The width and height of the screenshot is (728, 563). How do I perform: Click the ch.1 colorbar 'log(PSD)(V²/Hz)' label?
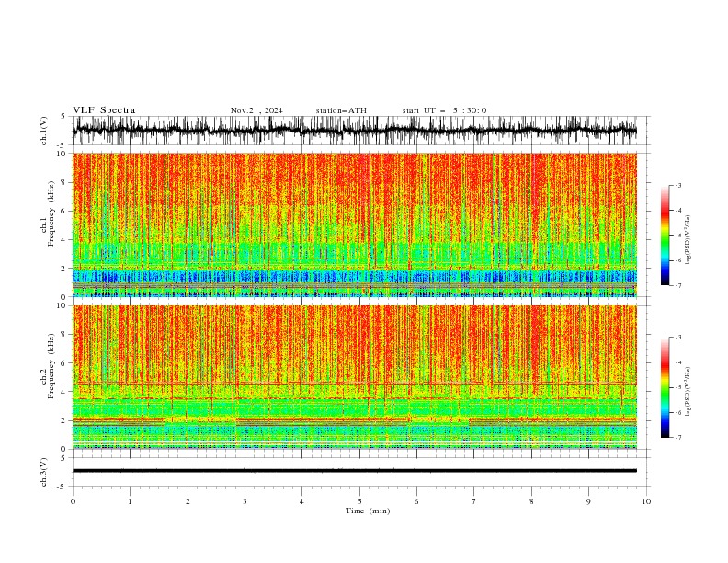(688, 240)
